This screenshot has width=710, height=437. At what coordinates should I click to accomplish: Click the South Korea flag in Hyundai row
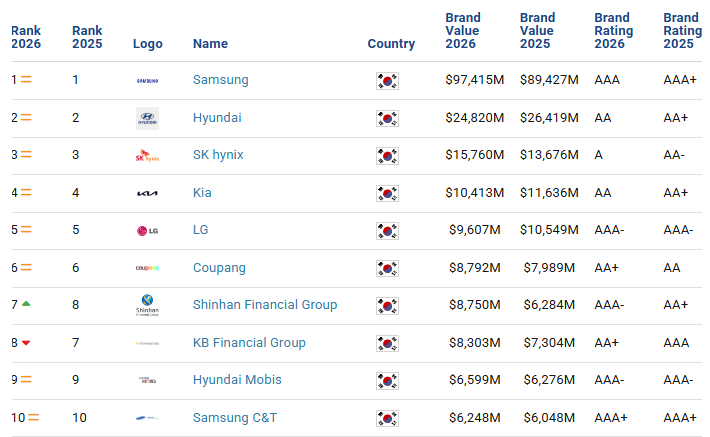point(388,119)
